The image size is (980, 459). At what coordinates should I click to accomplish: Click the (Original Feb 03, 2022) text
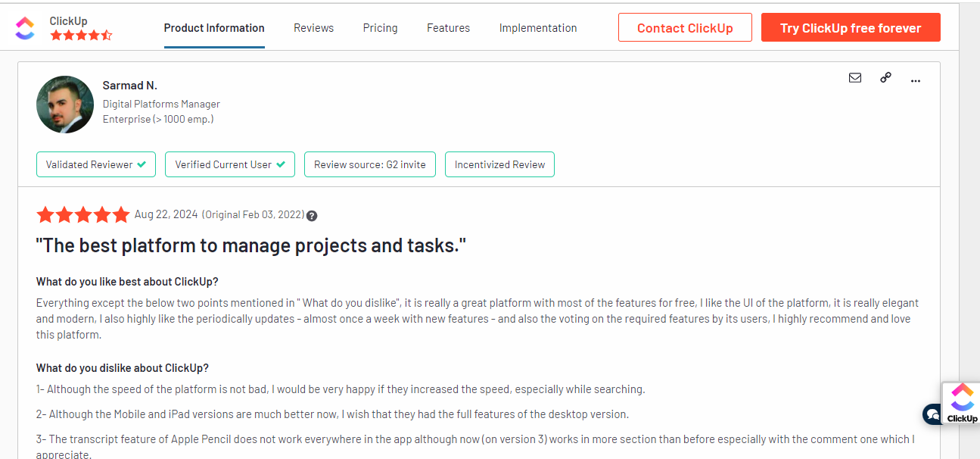(x=253, y=215)
